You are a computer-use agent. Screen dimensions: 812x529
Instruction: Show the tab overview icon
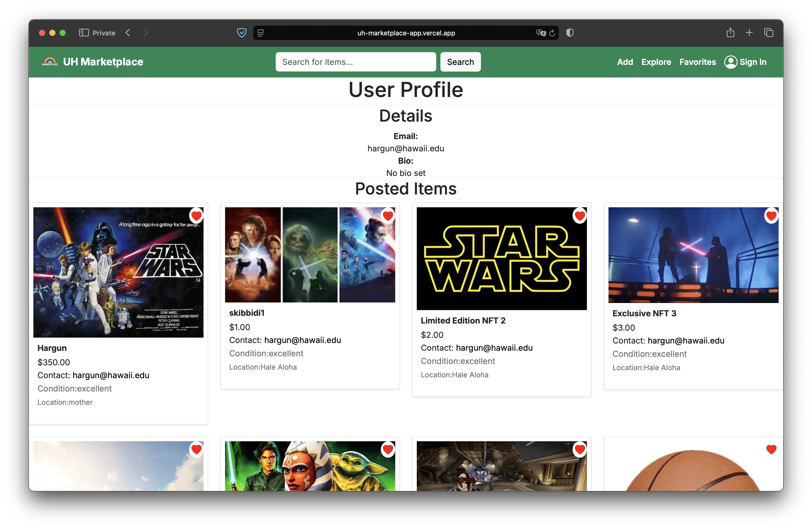click(768, 33)
